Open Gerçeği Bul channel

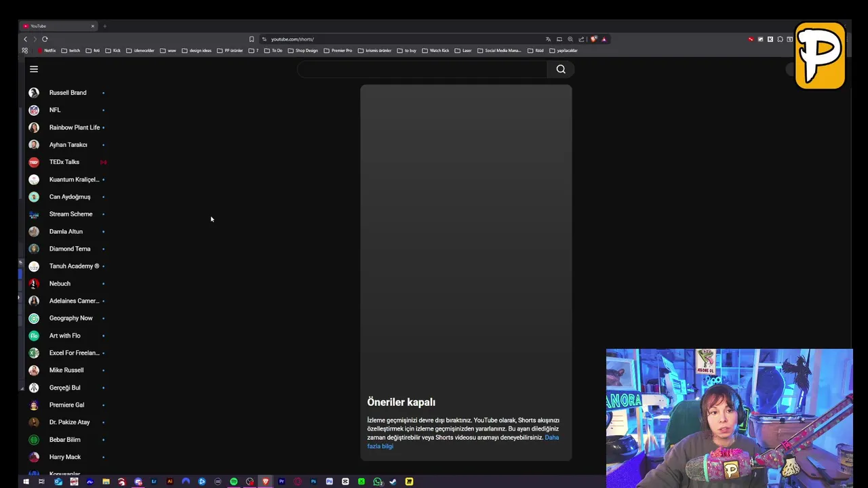coord(66,388)
